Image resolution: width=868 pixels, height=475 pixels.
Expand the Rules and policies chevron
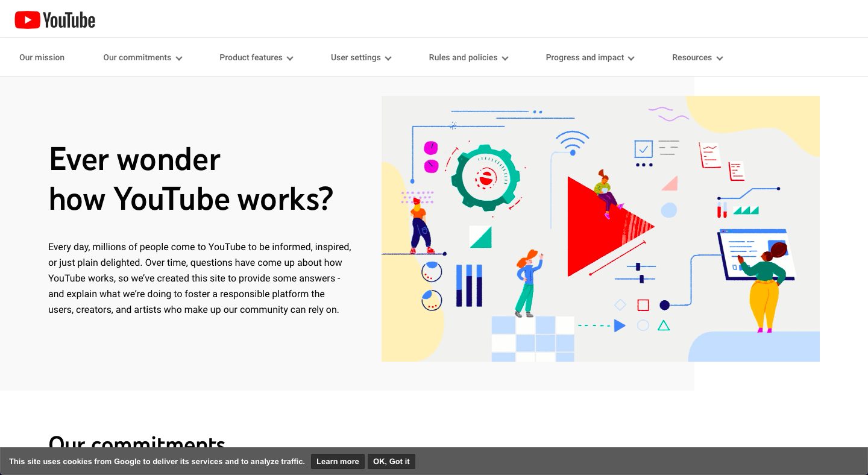coord(505,58)
